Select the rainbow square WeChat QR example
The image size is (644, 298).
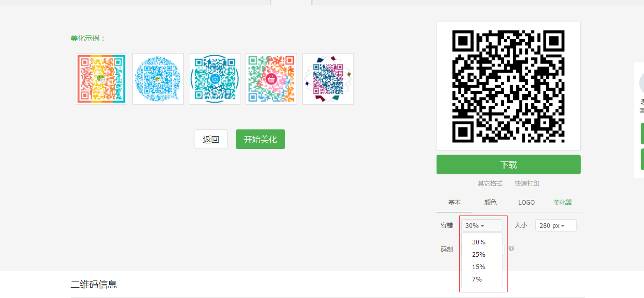(101, 79)
